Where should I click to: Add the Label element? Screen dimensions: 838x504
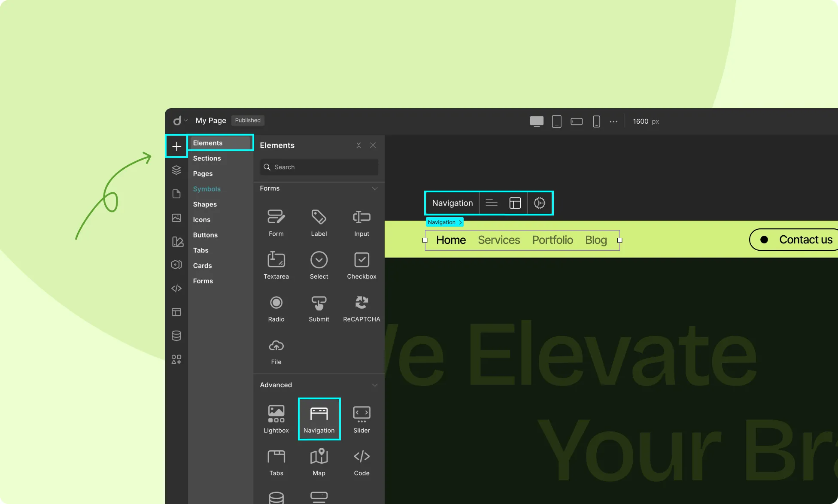(319, 223)
